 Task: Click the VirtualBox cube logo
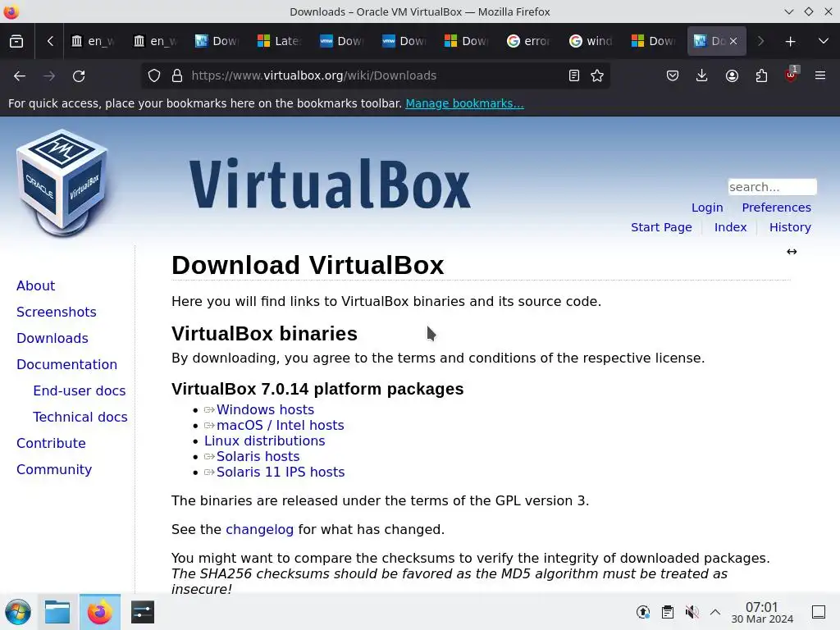(62, 183)
